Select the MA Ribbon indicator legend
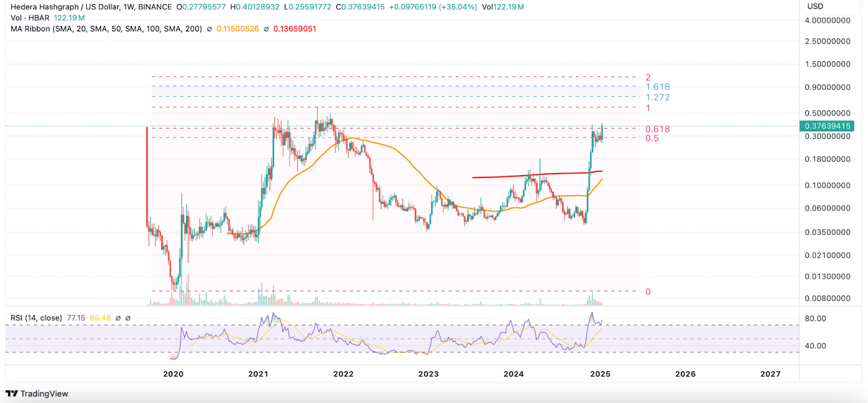 pos(106,29)
